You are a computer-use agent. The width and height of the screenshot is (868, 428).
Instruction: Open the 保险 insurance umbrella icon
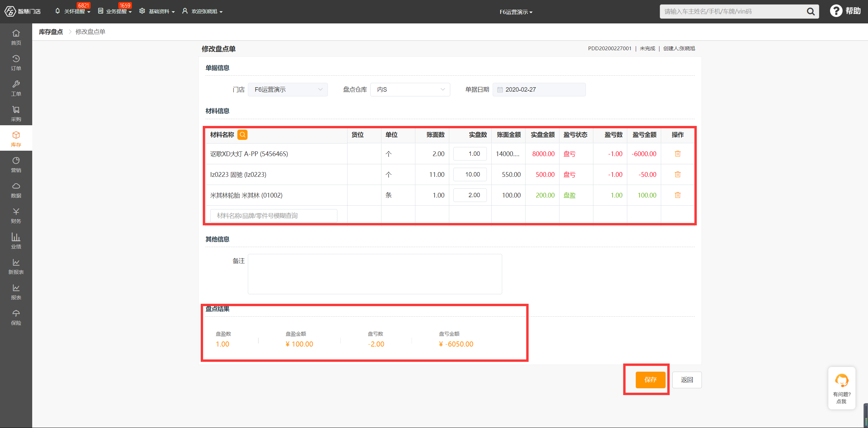point(16,317)
